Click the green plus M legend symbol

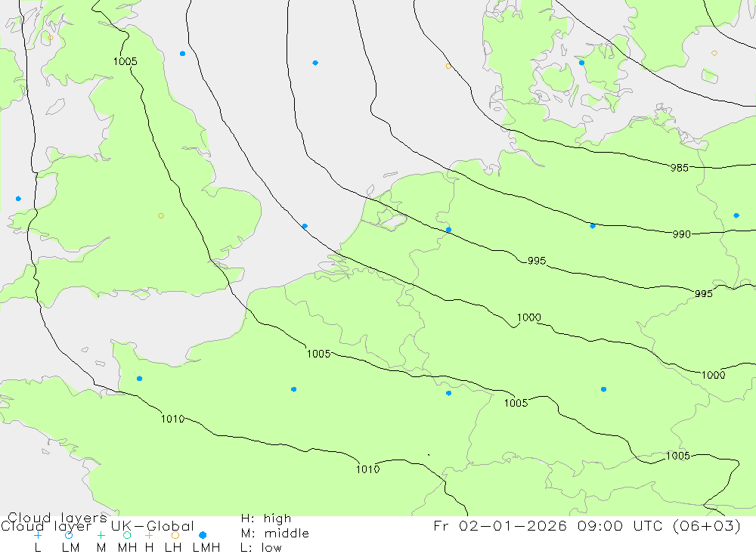pos(101,535)
